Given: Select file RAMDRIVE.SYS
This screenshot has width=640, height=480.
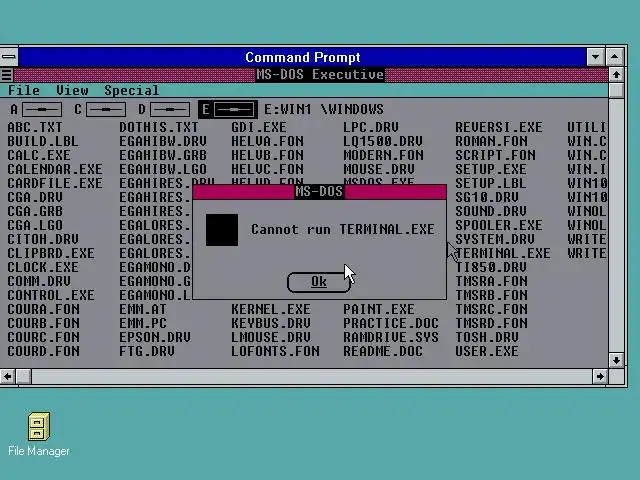Looking at the screenshot, I should pyautogui.click(x=391, y=337).
